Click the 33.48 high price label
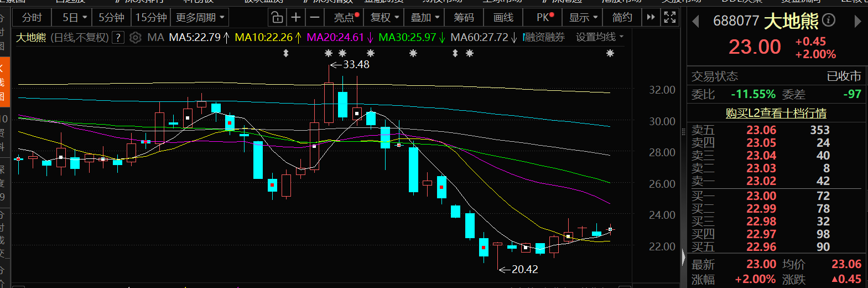This screenshot has width=868, height=288. tap(356, 65)
